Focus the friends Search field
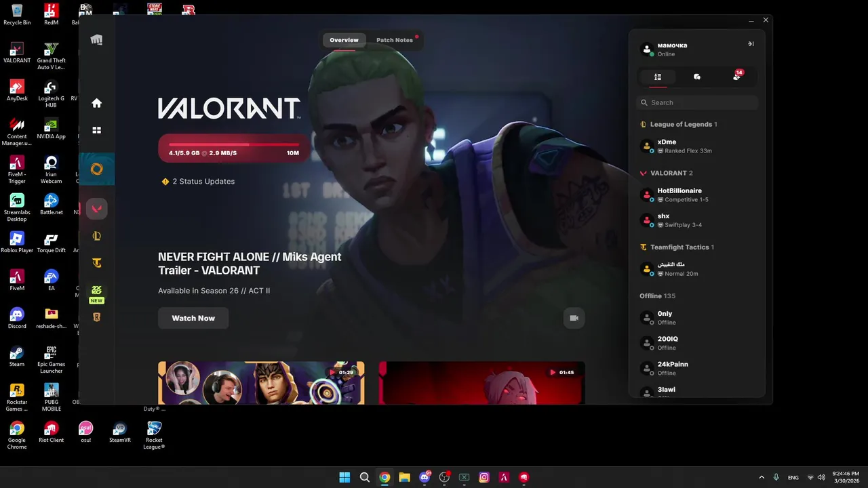This screenshot has height=488, width=868. (697, 102)
